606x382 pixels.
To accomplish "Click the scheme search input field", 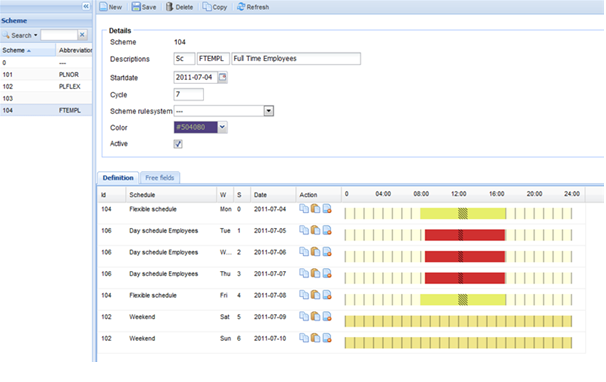I will pyautogui.click(x=59, y=35).
